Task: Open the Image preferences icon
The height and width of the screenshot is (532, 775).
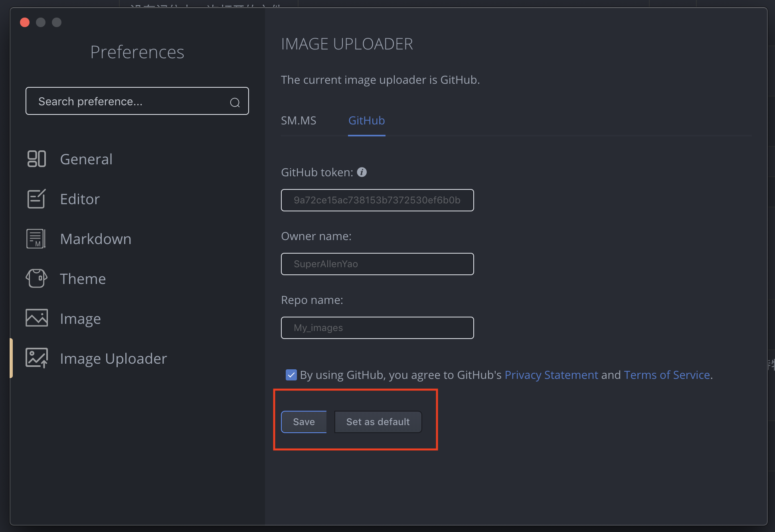Action: [36, 318]
